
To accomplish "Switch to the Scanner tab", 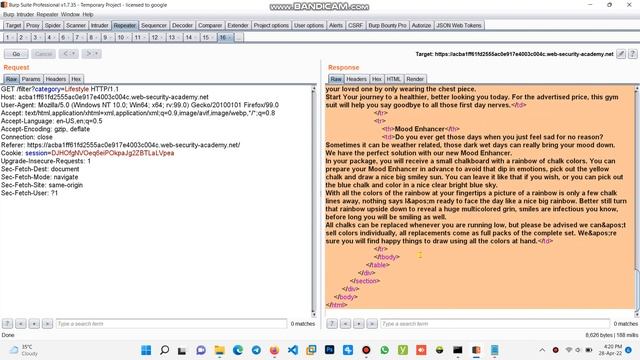I will point(76,25).
